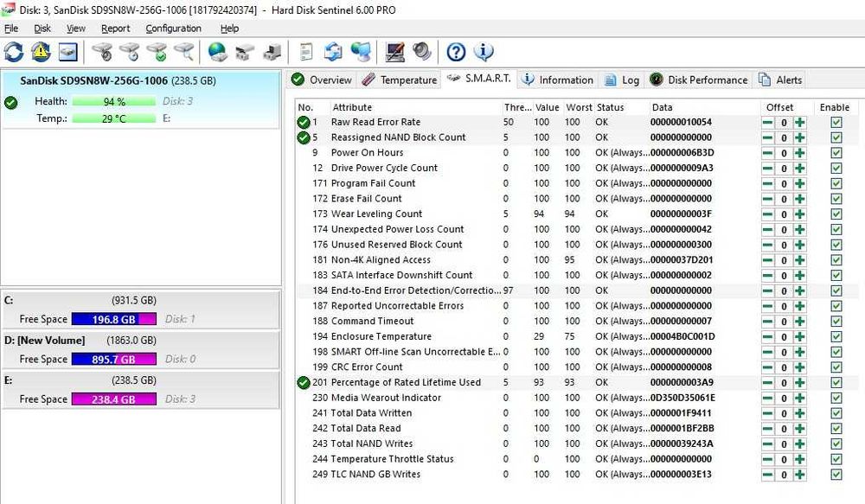Toggle Enable checkbox for Erase Fail Count
865x504 pixels.
point(836,199)
